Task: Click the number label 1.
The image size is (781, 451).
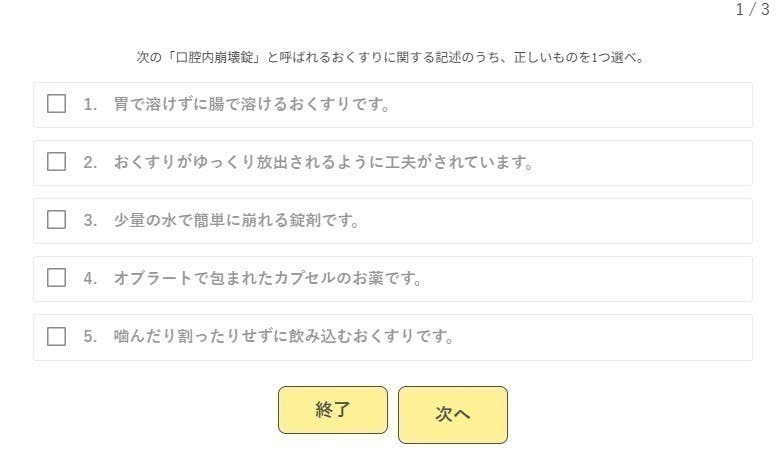Action: 90,105
